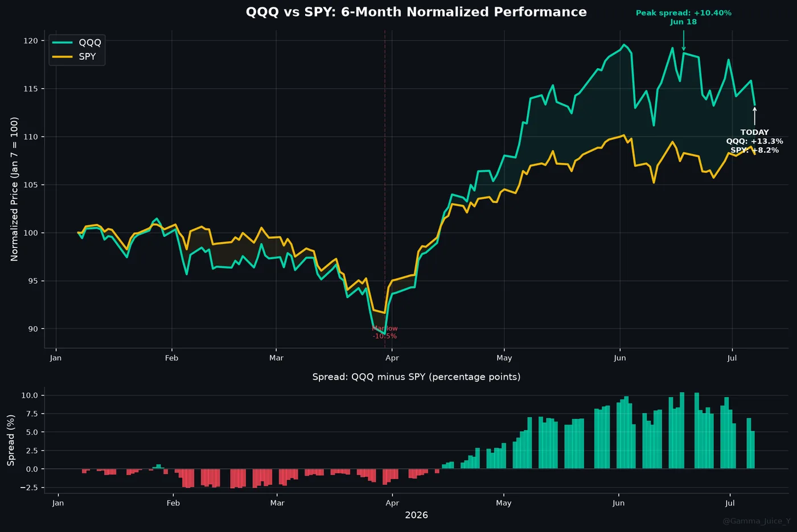Viewport: 797px width, 532px height.
Task: Click the 'Jun 18' annotation text
Action: [684, 22]
